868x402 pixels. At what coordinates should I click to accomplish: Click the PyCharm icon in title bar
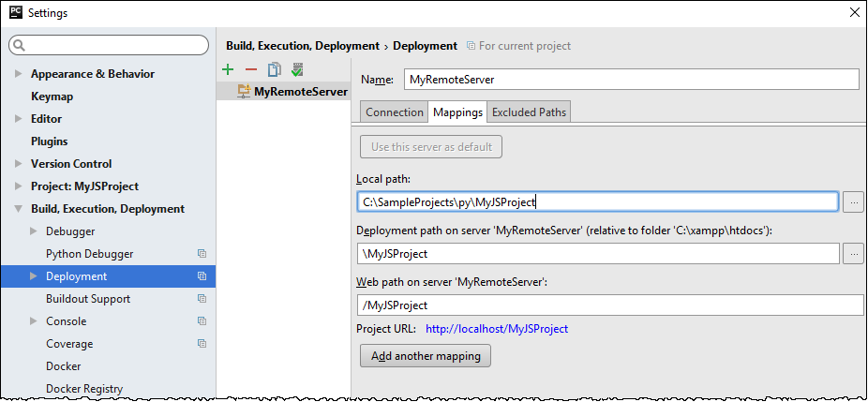click(x=16, y=12)
